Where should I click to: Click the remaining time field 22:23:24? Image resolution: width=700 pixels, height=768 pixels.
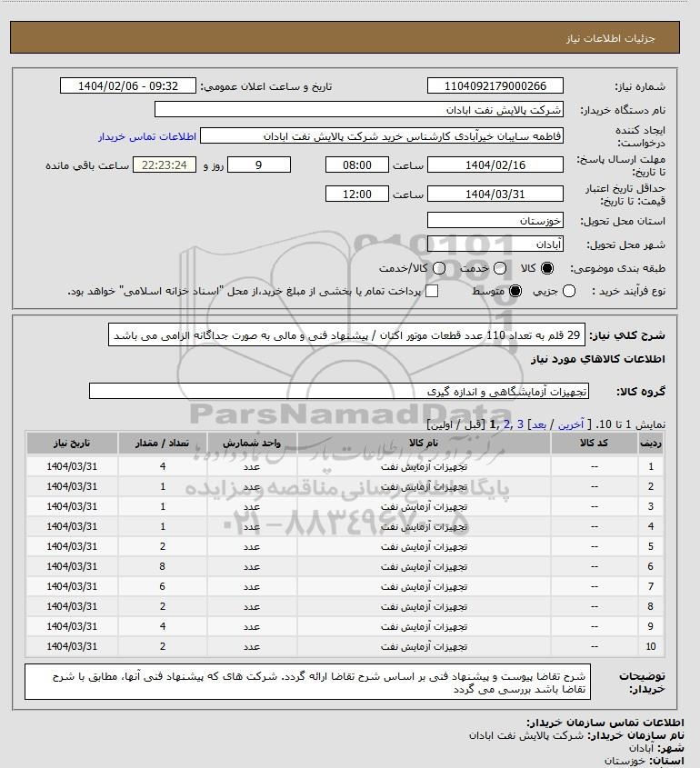coord(165,165)
